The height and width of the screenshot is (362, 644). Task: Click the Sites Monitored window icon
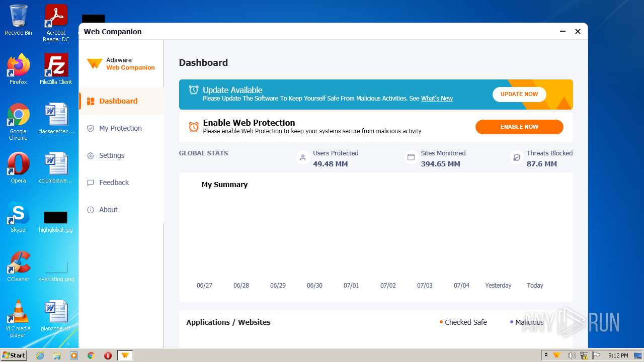coord(411,157)
